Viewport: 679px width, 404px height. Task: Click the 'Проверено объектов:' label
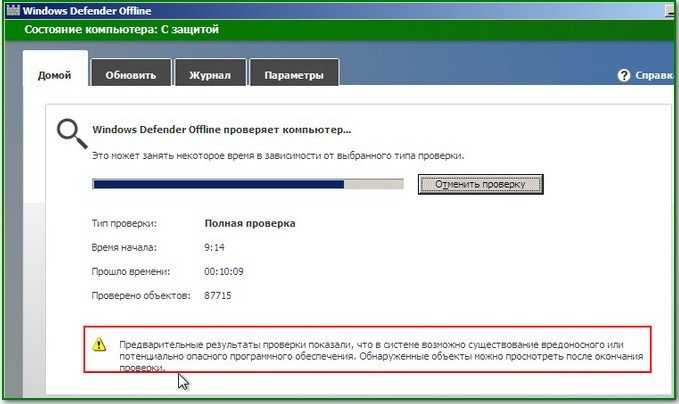pos(141,296)
